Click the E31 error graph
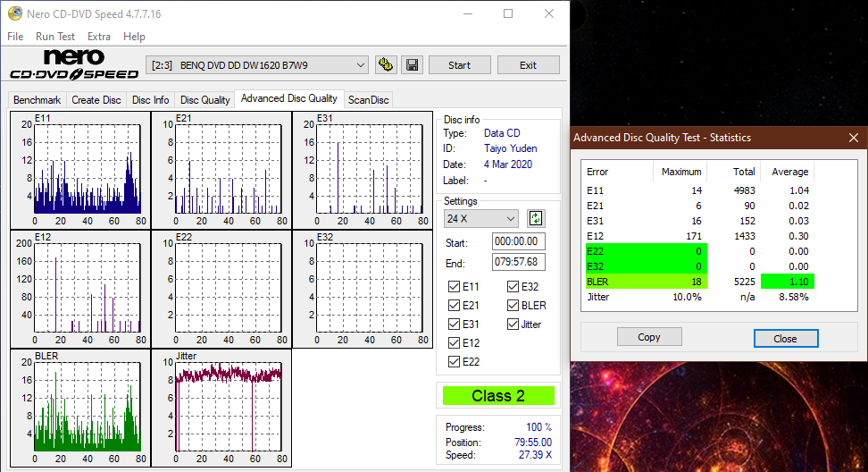Viewport: 868px width, 472px height. pos(363,170)
